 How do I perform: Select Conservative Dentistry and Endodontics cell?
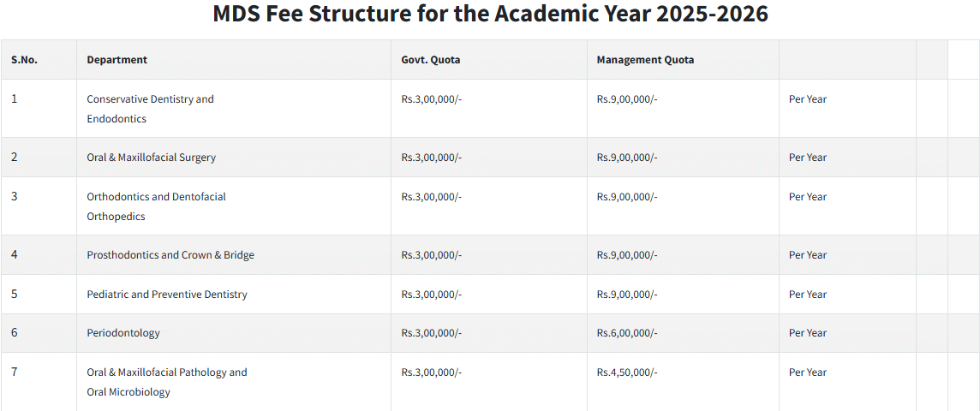[150, 109]
